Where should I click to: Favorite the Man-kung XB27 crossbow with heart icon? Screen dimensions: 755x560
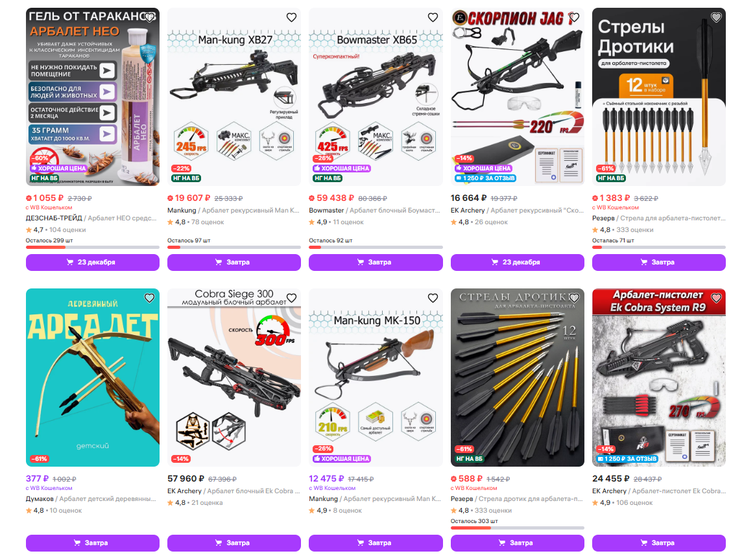point(291,17)
